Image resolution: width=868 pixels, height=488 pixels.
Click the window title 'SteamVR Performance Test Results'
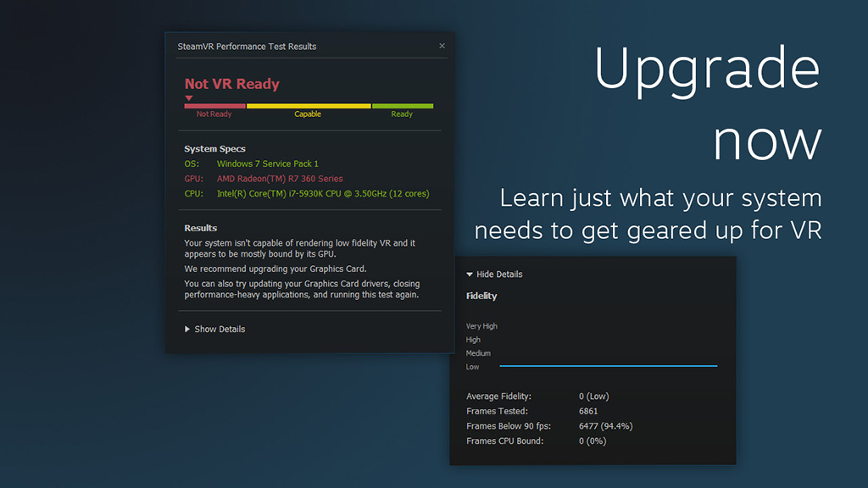tap(247, 47)
